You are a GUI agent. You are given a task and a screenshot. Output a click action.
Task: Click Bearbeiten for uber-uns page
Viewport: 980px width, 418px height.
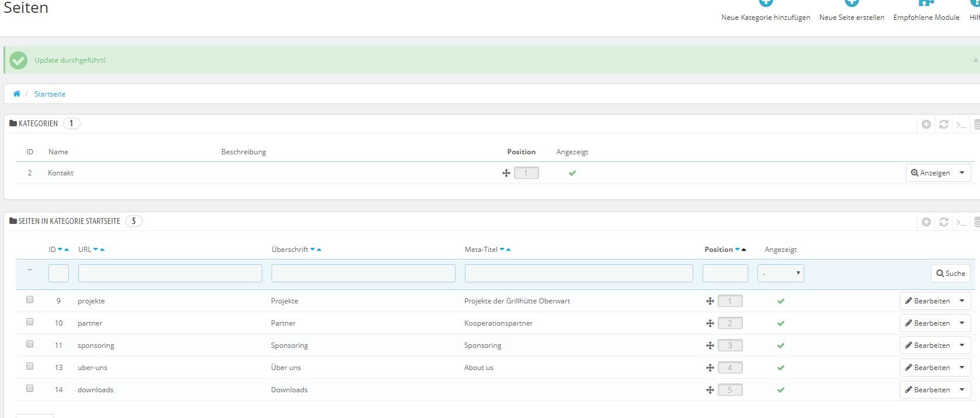(x=927, y=367)
